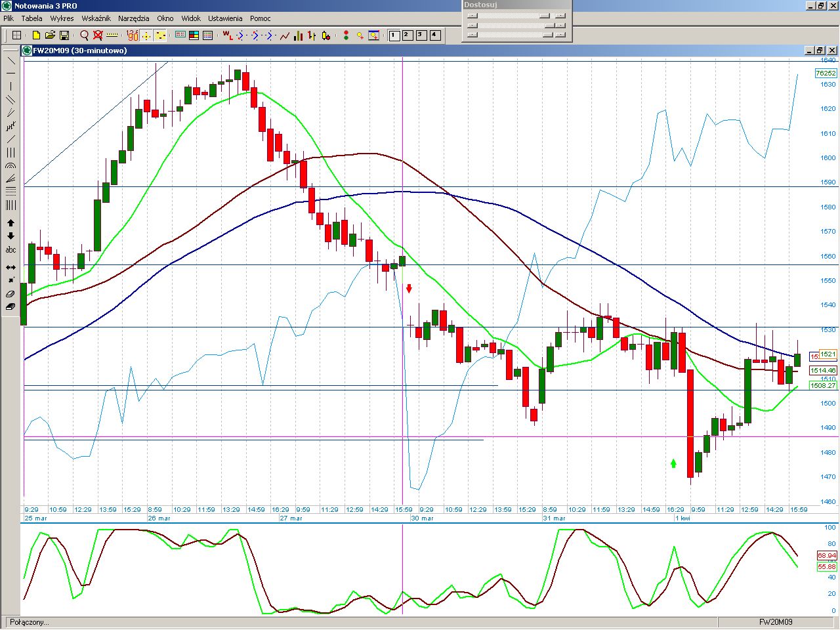
Task: Open a file with the folder icon
Action: [x=51, y=35]
